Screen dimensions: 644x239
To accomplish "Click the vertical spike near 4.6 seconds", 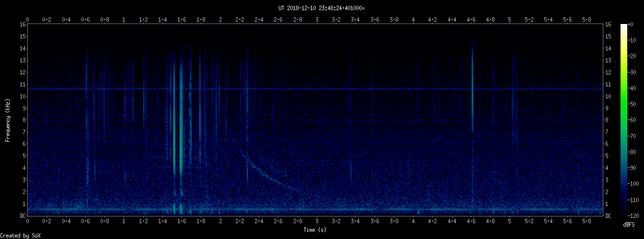I will [x=472, y=96].
